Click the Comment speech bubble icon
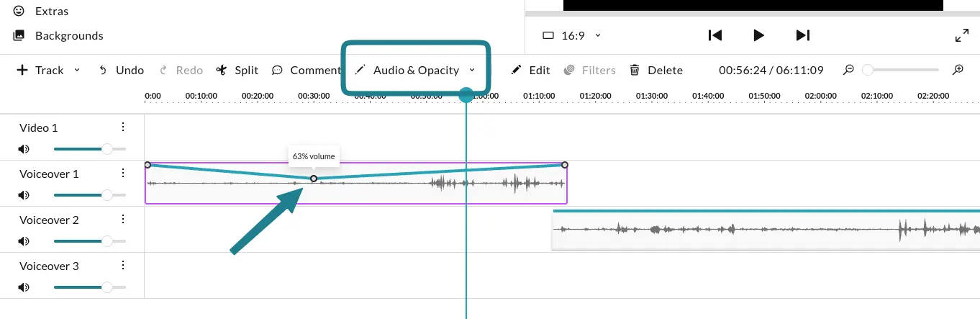 pos(277,70)
